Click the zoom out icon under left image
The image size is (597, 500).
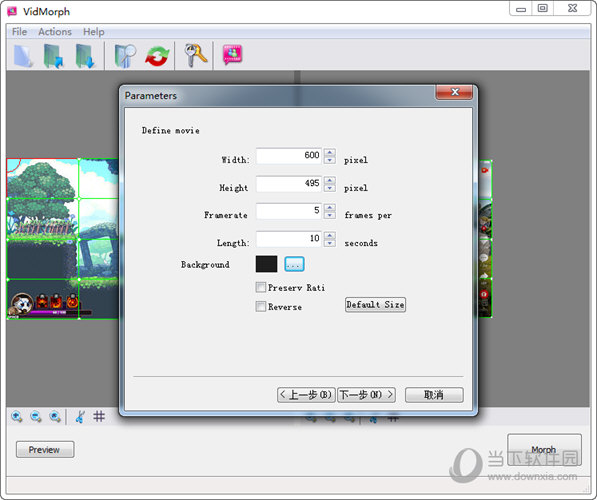coord(36,417)
